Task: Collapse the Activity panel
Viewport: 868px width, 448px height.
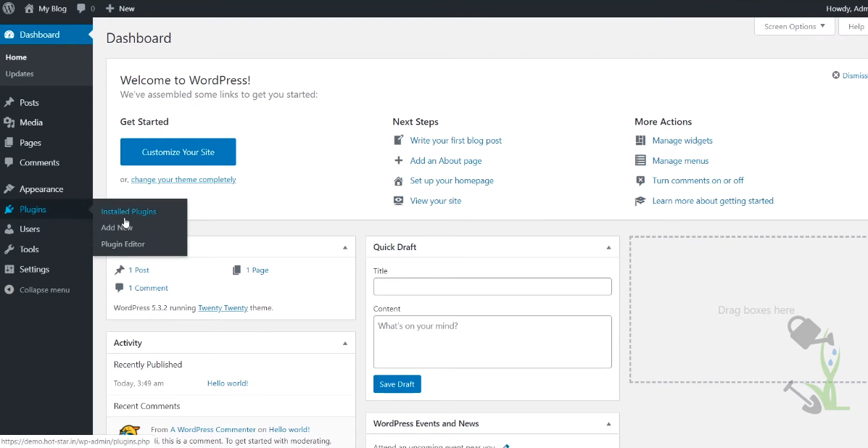Action: click(x=344, y=343)
